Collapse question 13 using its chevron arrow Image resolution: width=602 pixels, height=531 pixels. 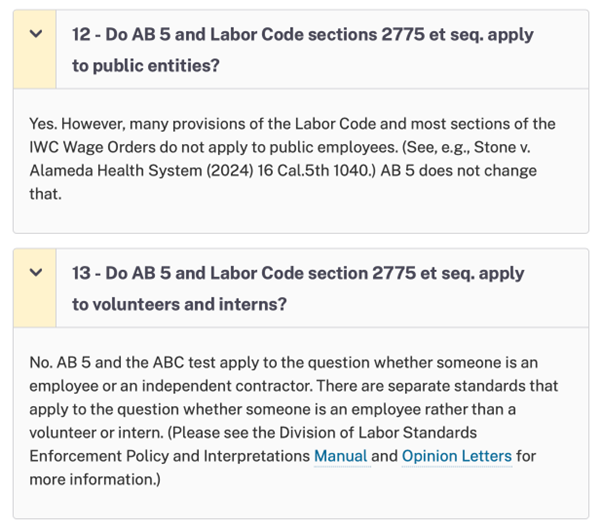pos(36,273)
